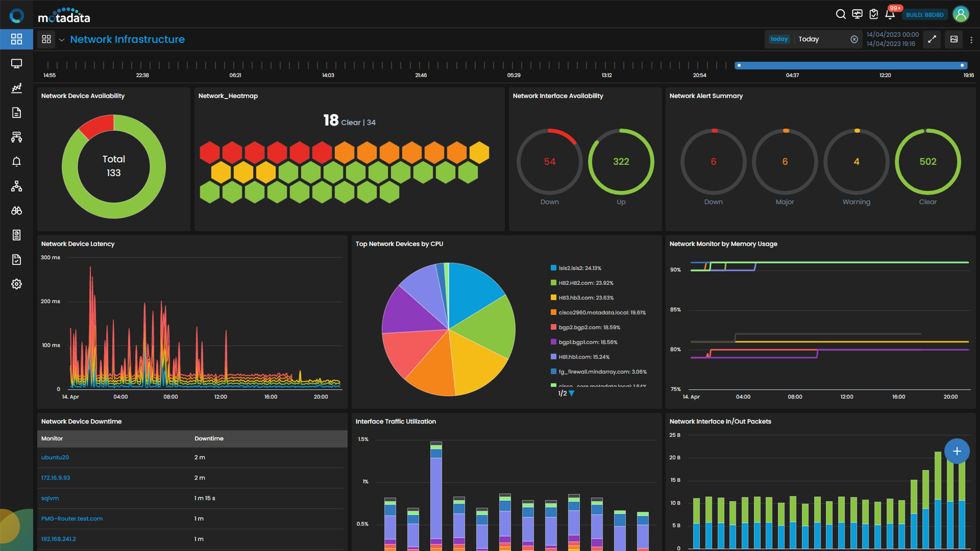Clear the selected time filter with the x
Screen dimensions: 980x551
855,39
